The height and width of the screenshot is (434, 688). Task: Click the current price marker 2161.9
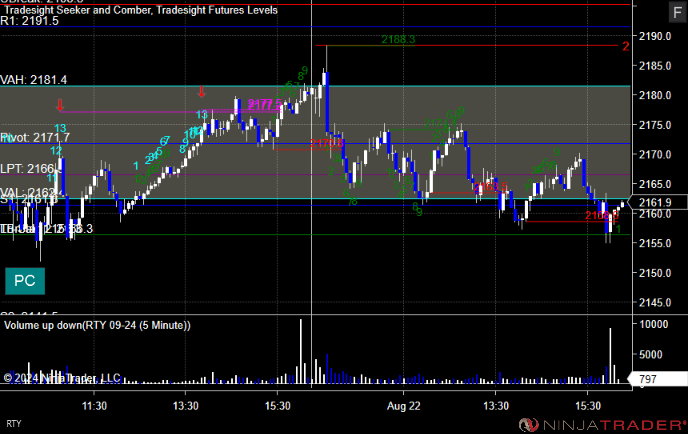click(x=658, y=202)
